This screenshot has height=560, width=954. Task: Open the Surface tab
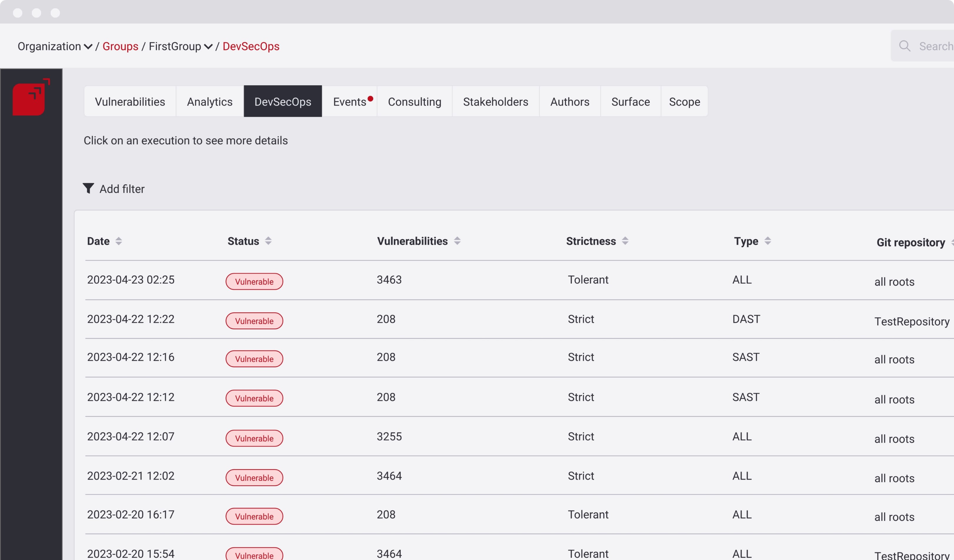click(x=631, y=101)
